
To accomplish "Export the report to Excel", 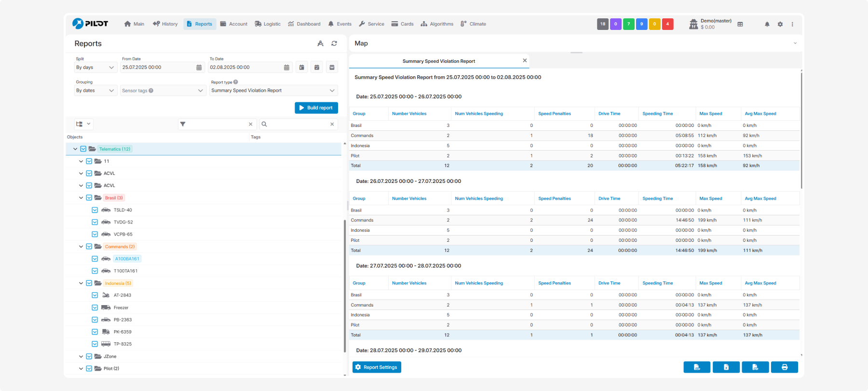I will point(726,367).
